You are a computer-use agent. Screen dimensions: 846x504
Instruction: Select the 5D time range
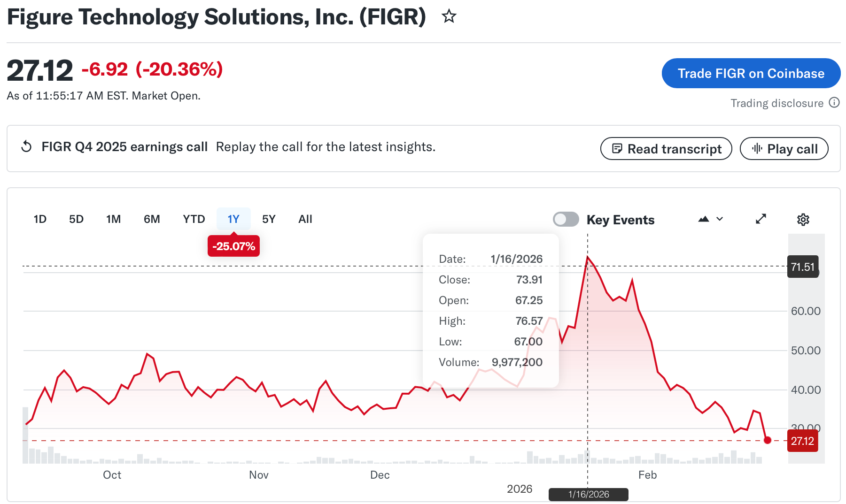pos(76,219)
